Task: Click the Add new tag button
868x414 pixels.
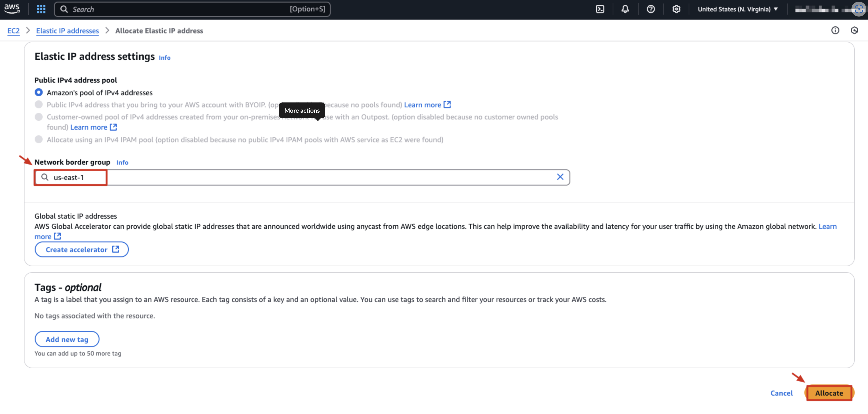Action: (67, 339)
